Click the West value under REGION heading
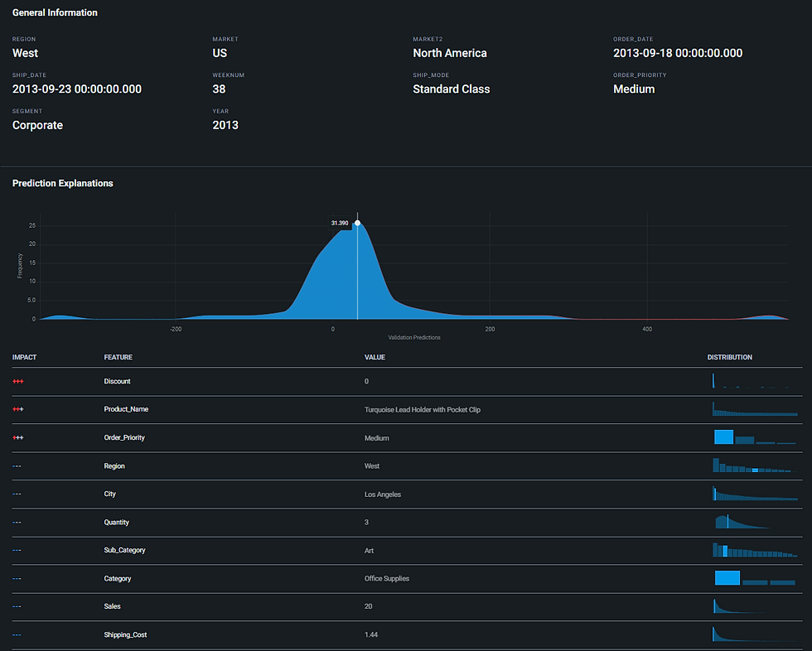The height and width of the screenshot is (651, 812). [x=26, y=53]
